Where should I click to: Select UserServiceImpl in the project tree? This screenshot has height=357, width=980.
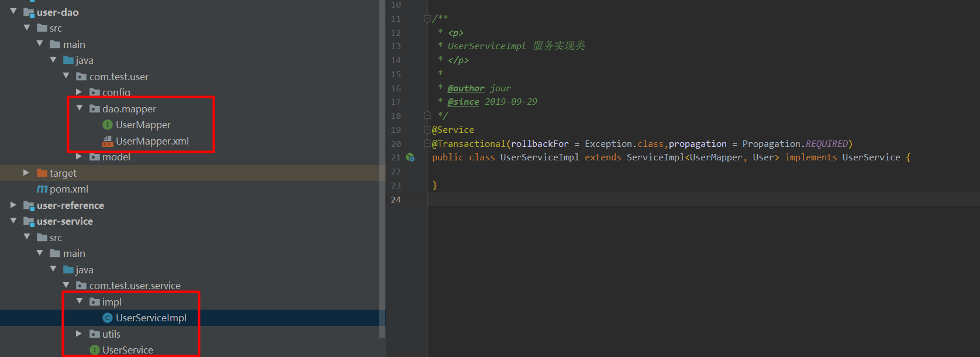tap(151, 318)
